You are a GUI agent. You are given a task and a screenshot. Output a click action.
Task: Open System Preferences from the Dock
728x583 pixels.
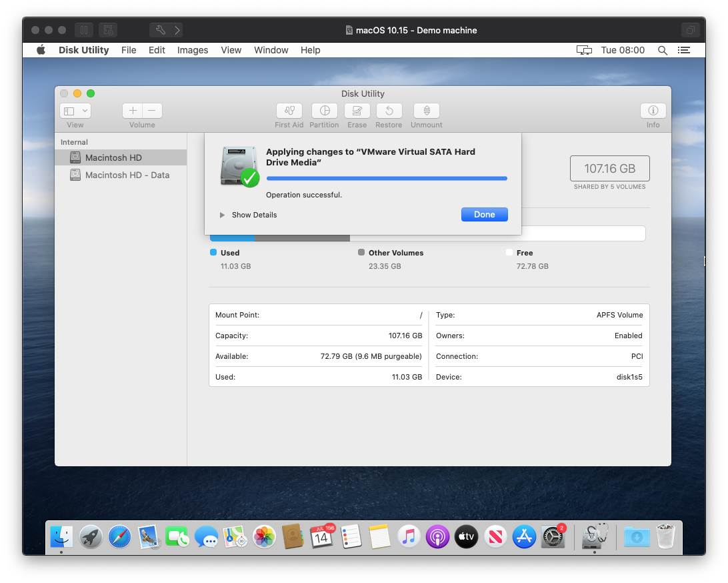point(553,537)
